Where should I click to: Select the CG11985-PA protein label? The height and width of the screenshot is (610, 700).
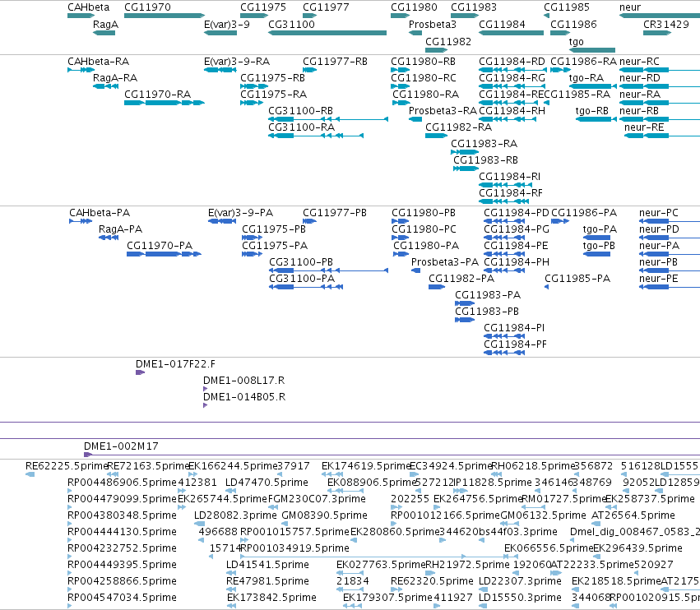(577, 279)
